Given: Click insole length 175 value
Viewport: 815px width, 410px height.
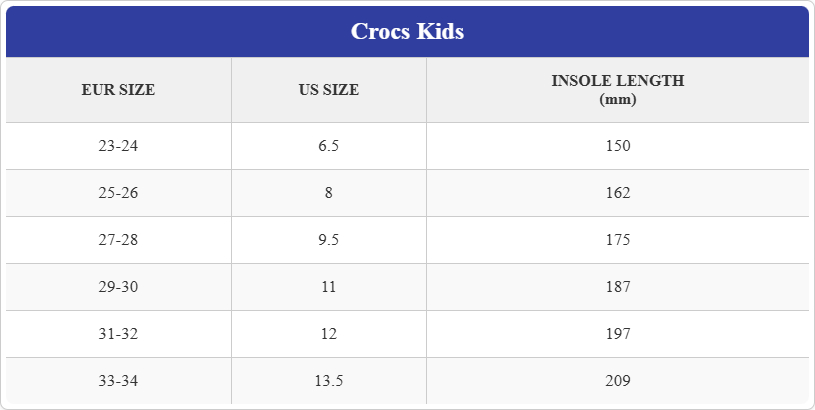Looking at the screenshot, I should 617,240.
